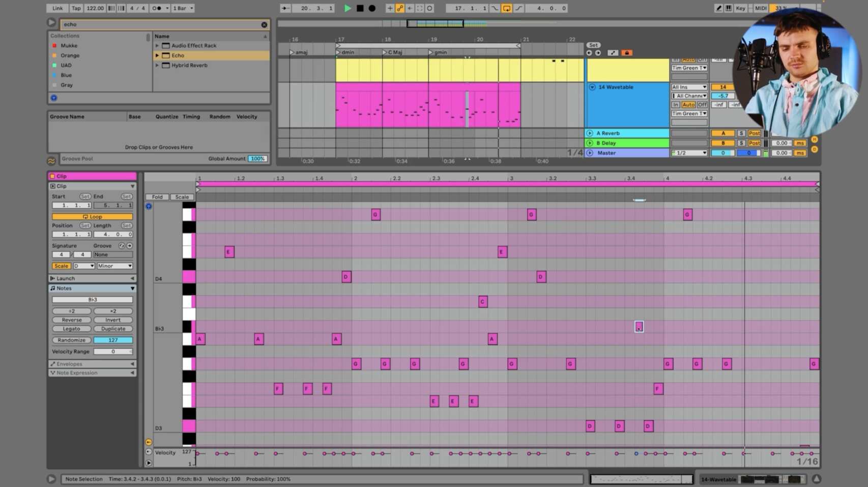Click the Commit Groove icon
Image resolution: width=868 pixels, height=487 pixels.
130,246
